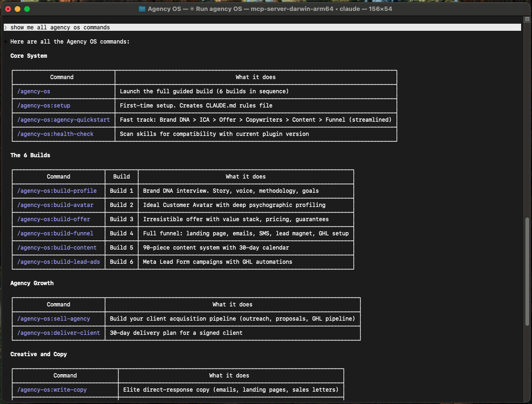Open the /agency-os:setup command

click(x=44, y=105)
